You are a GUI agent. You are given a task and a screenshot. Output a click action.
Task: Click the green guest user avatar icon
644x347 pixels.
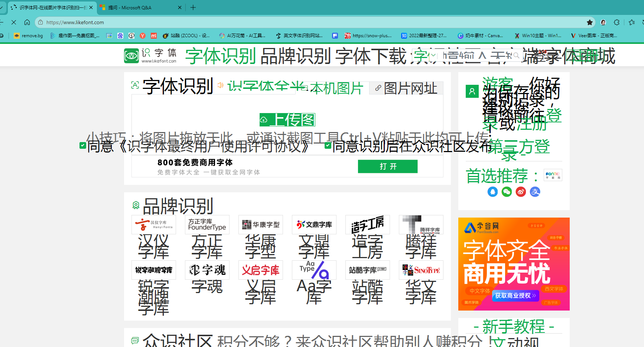[x=472, y=91]
